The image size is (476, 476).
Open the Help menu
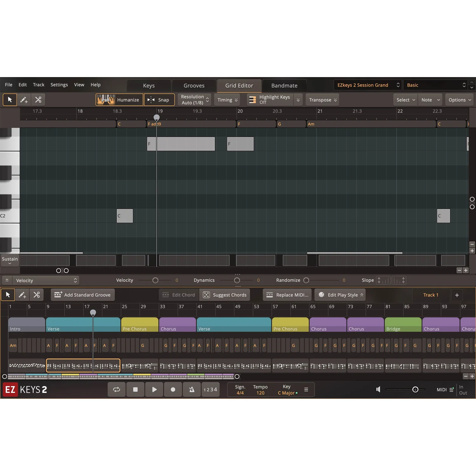pos(96,85)
